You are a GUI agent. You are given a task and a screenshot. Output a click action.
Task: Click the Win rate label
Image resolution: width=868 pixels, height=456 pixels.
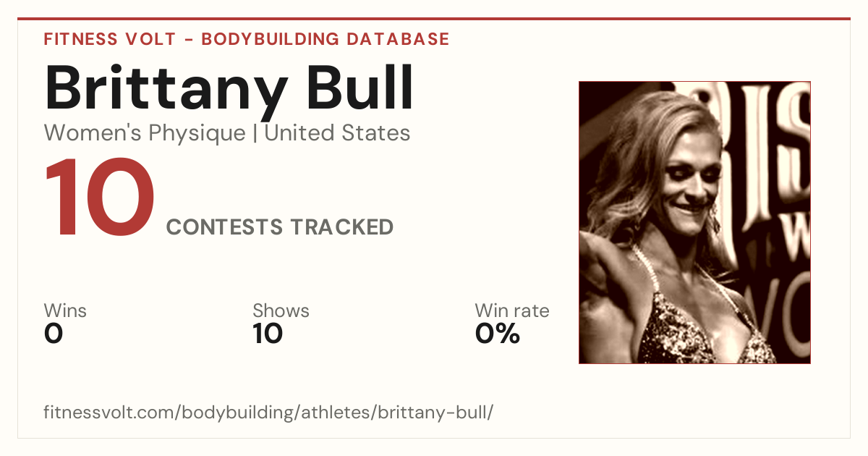point(512,311)
